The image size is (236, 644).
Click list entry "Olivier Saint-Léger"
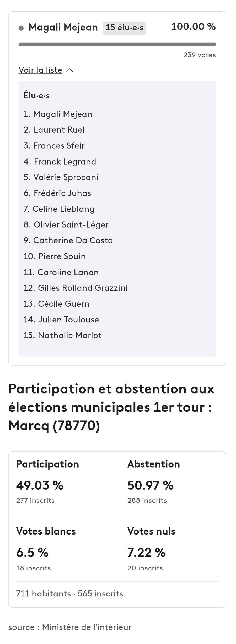[71, 225]
